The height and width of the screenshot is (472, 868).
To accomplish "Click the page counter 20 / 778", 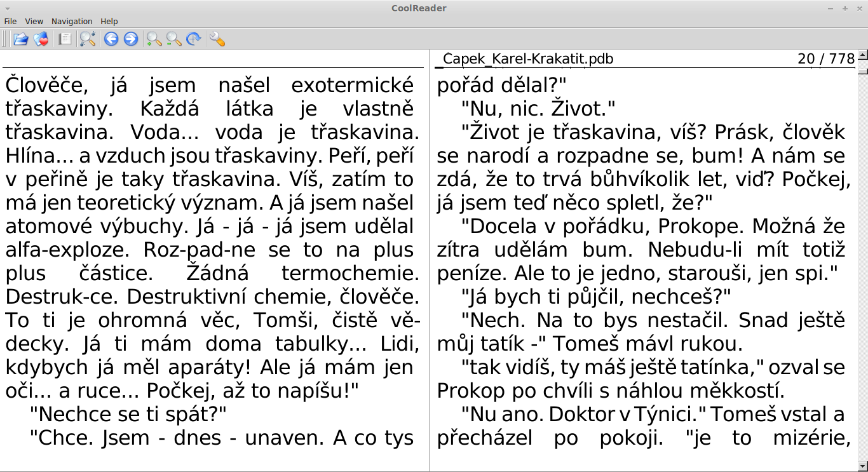I will point(826,59).
